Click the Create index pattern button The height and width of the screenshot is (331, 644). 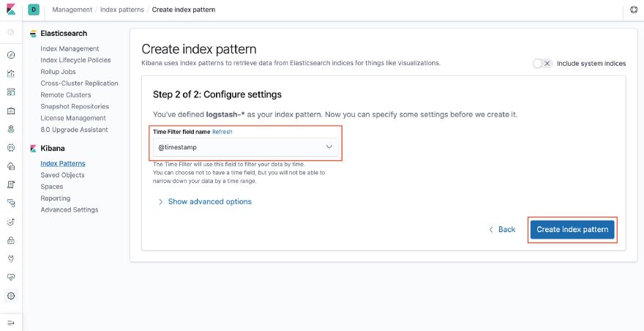tap(572, 229)
